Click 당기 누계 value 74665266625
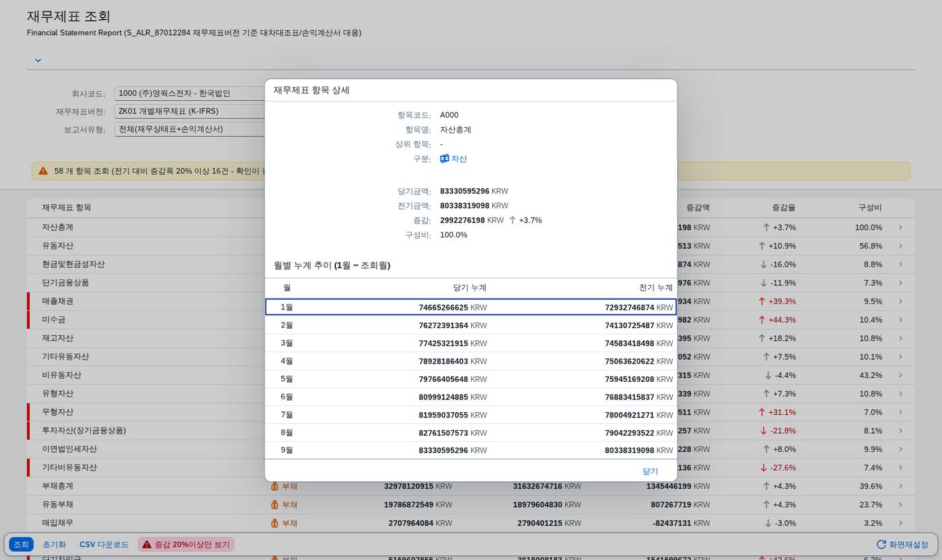 443,307
